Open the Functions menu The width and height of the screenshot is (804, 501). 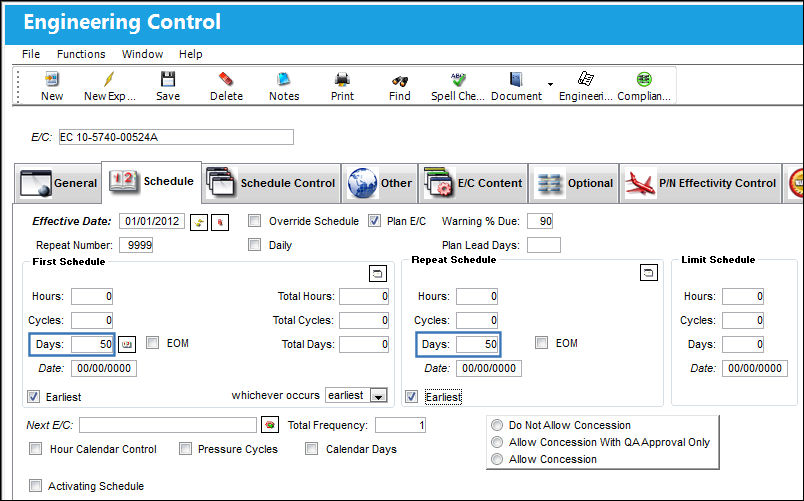[x=81, y=54]
